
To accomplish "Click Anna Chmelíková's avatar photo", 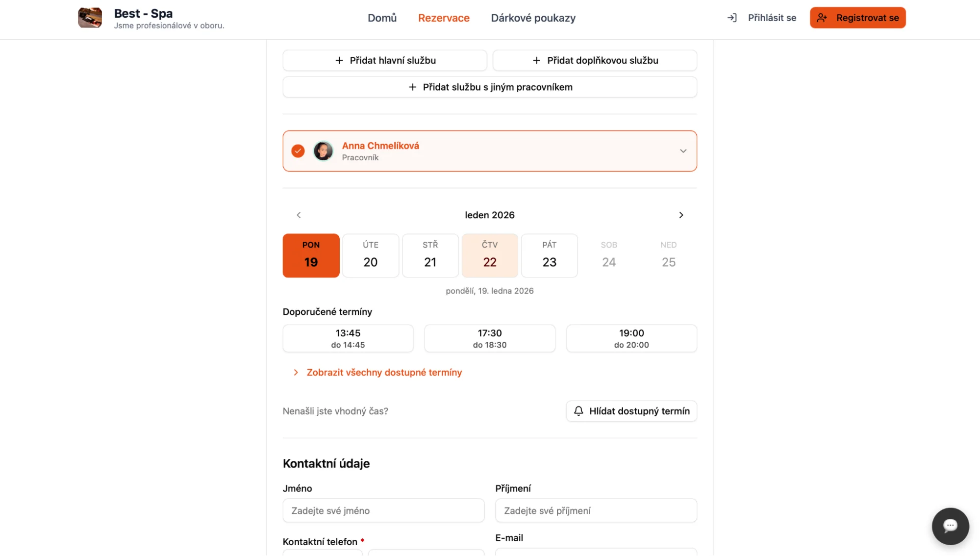I will [323, 151].
